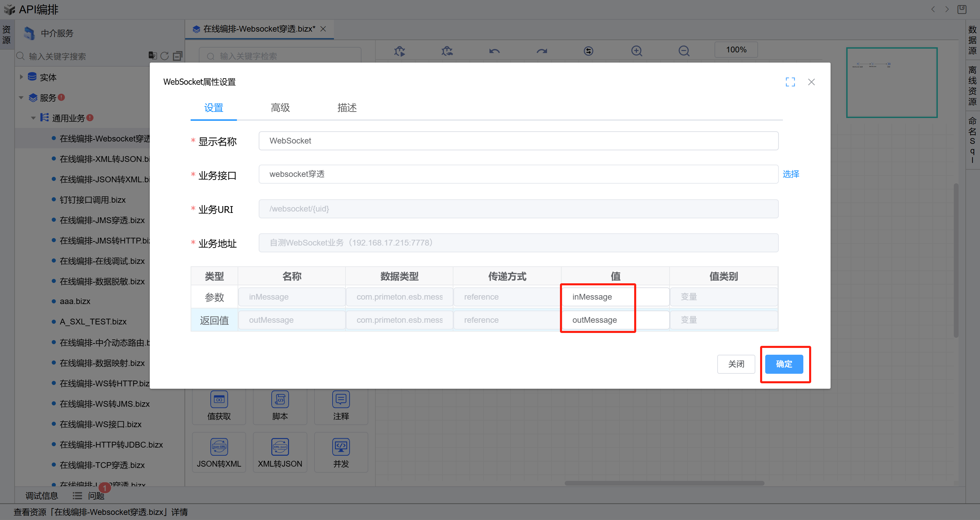Click the zoom out magnifier icon
Viewport: 980px width, 520px height.
point(684,51)
